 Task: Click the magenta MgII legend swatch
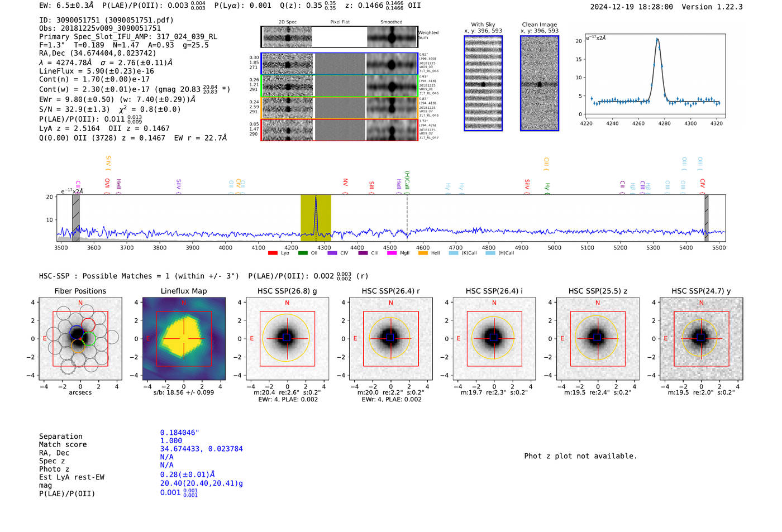pyautogui.click(x=392, y=253)
